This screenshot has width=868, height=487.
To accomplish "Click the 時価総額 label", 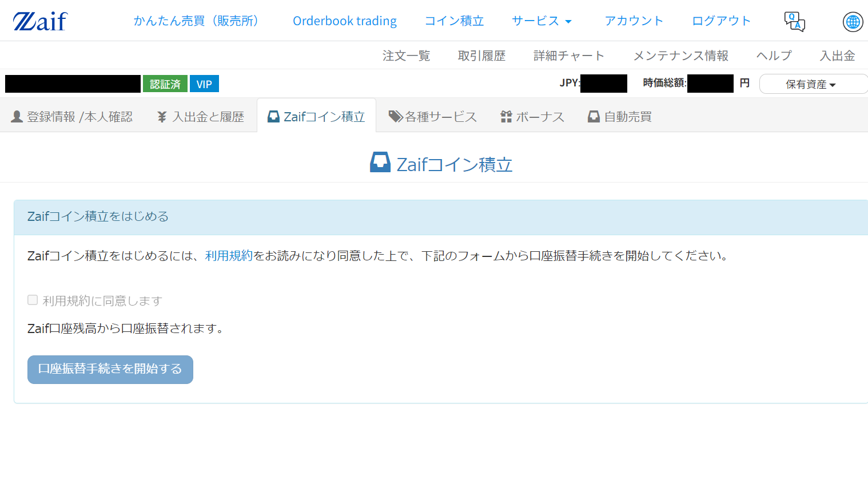I will (664, 83).
